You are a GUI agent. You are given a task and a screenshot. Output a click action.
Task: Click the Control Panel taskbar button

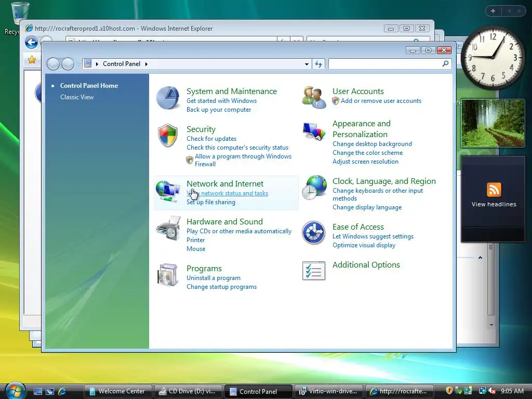[258, 391]
